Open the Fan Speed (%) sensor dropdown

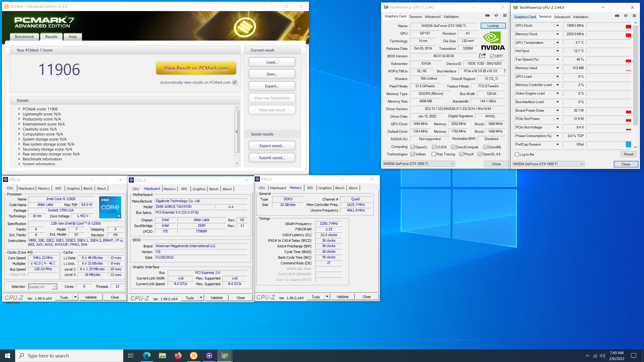coord(557,59)
